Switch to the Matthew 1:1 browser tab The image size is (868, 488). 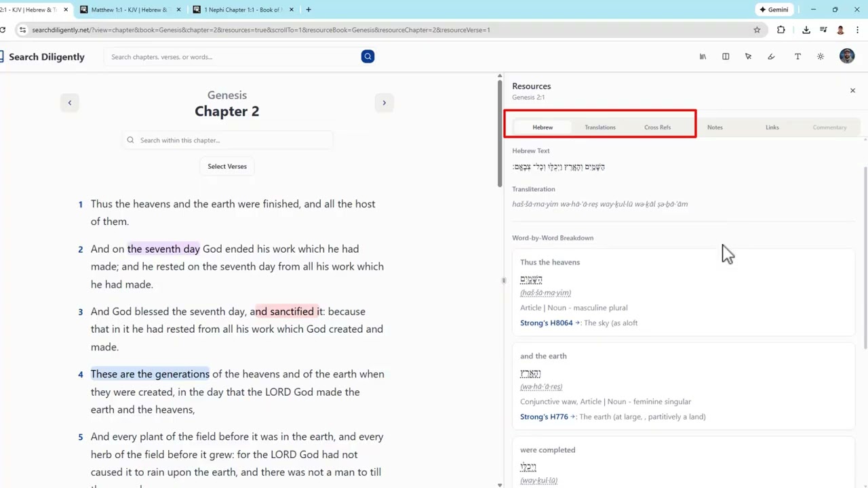(x=129, y=9)
